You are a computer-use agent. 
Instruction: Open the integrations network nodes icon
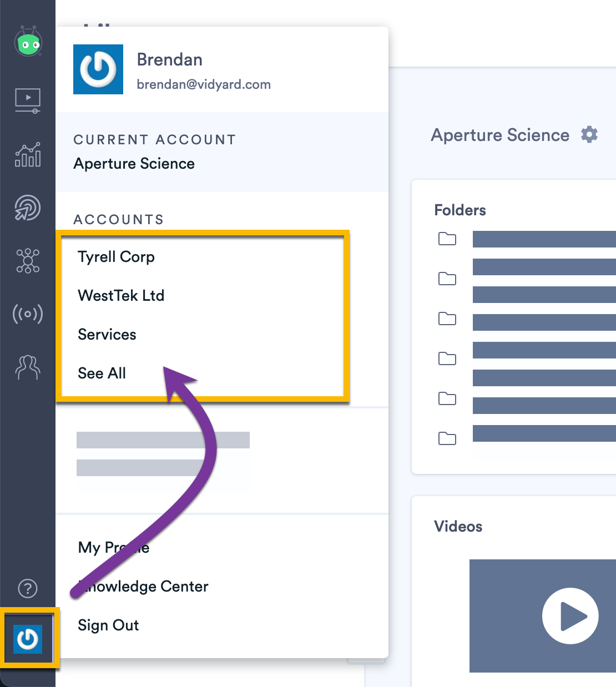click(x=28, y=261)
